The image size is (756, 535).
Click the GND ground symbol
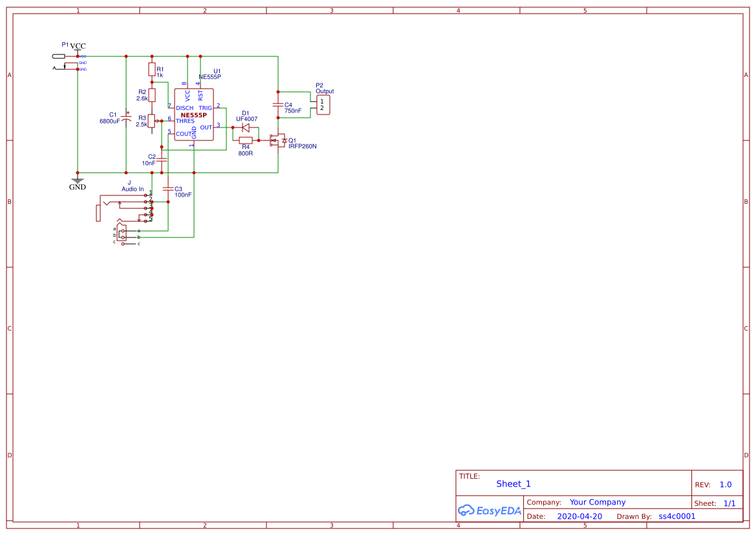[x=77, y=180]
